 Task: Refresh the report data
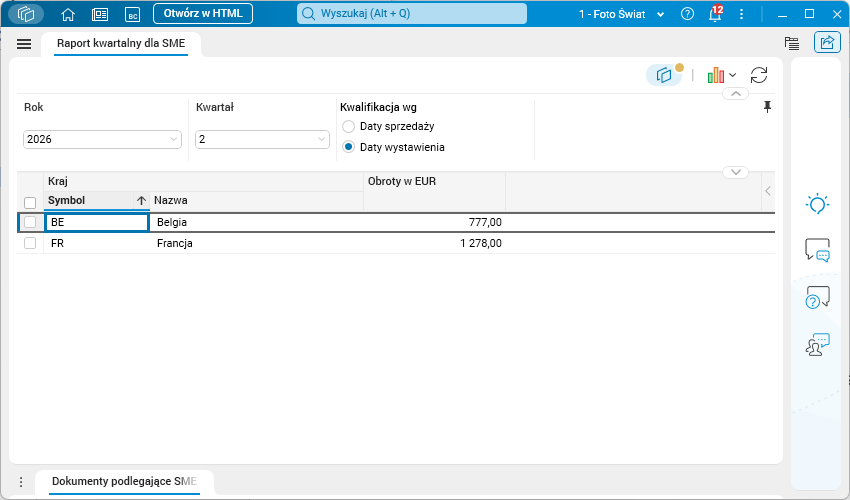(x=759, y=75)
